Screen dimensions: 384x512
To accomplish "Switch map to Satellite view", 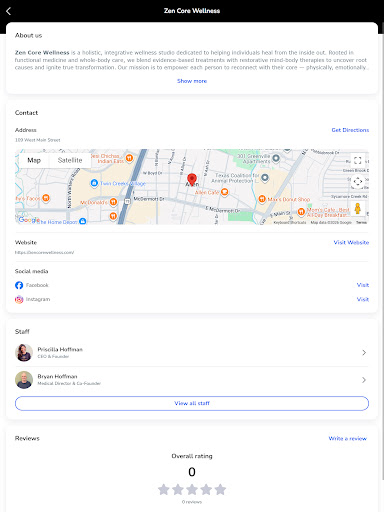I will click(x=70, y=160).
